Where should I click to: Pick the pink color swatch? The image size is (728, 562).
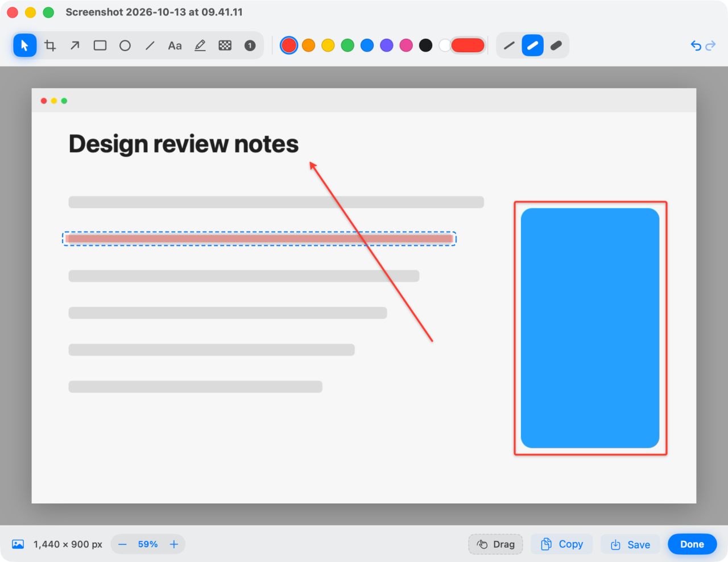pos(406,45)
